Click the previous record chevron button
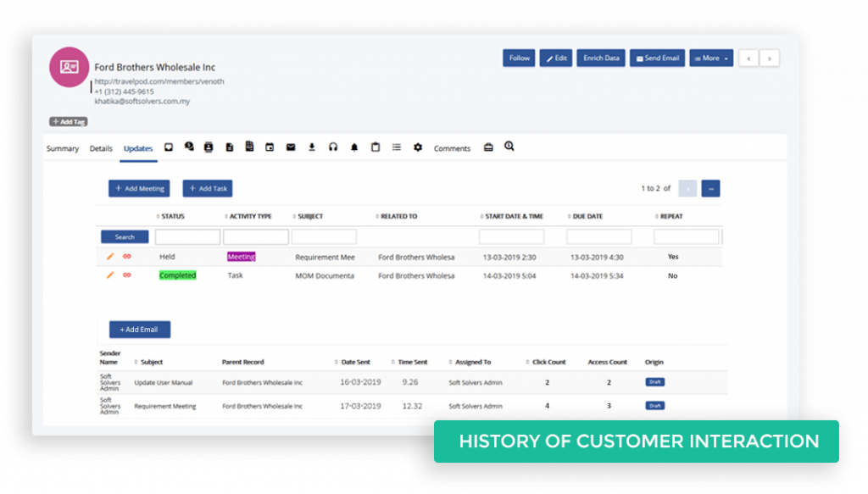Viewport: 868px width, 494px height. [x=748, y=58]
